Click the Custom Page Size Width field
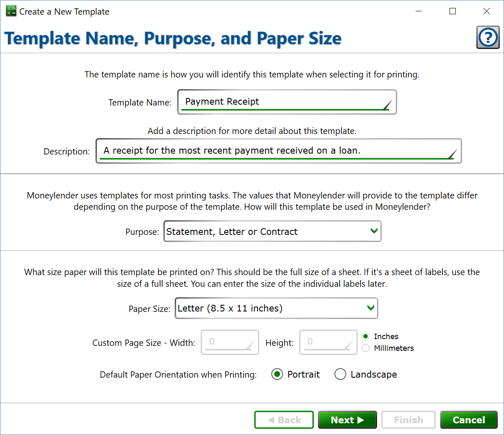The image size is (504, 435). (x=230, y=342)
